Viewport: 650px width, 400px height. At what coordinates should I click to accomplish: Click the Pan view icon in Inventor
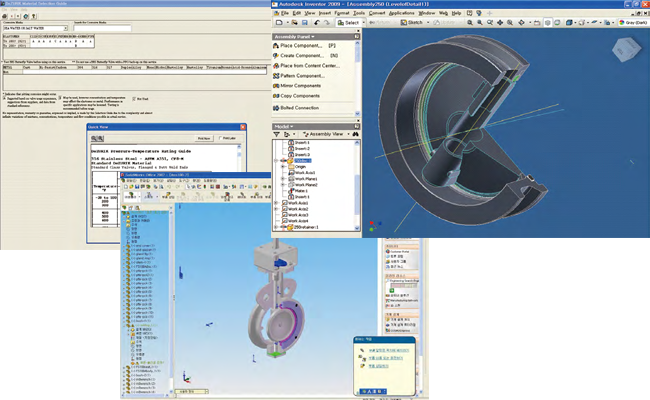click(x=500, y=22)
